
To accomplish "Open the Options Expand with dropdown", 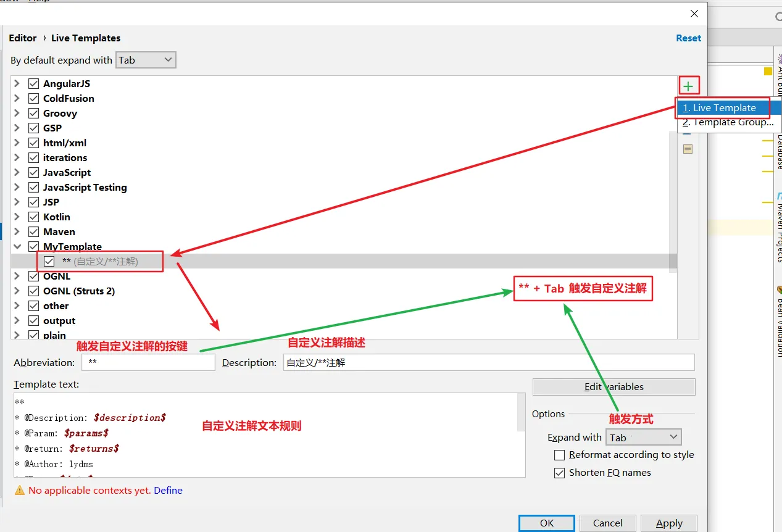I will (x=644, y=437).
